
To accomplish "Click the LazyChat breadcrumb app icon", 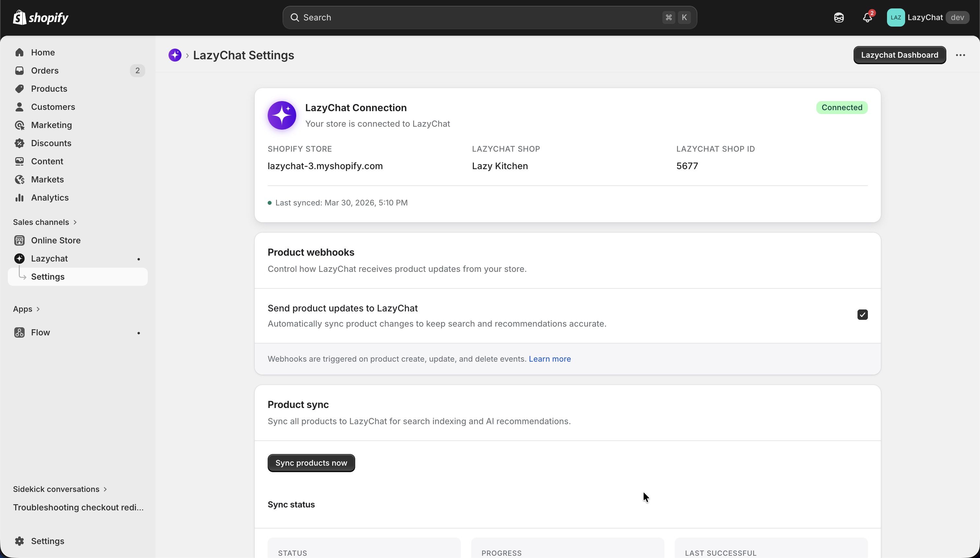I will (x=175, y=55).
